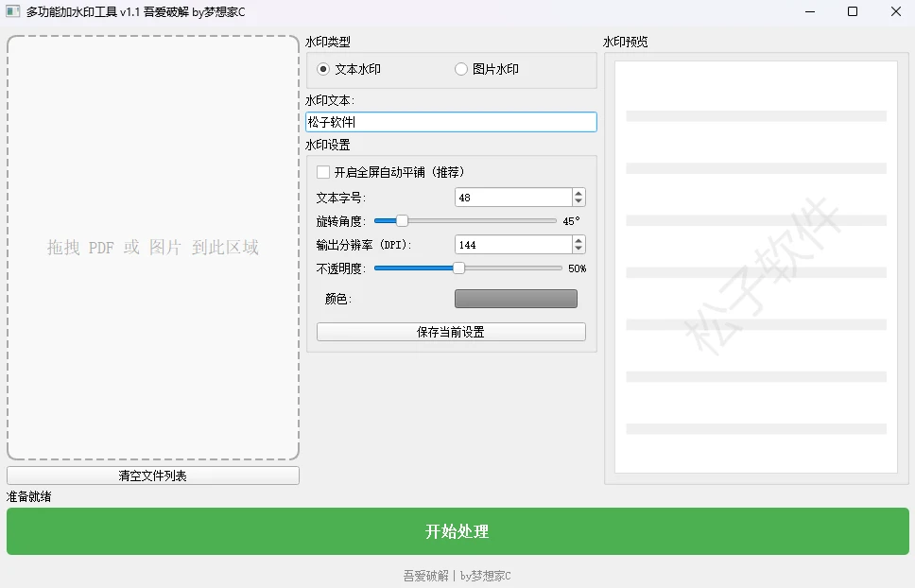Click the 不透明度 opacity slider handle
This screenshot has width=915, height=588.
[x=459, y=268]
